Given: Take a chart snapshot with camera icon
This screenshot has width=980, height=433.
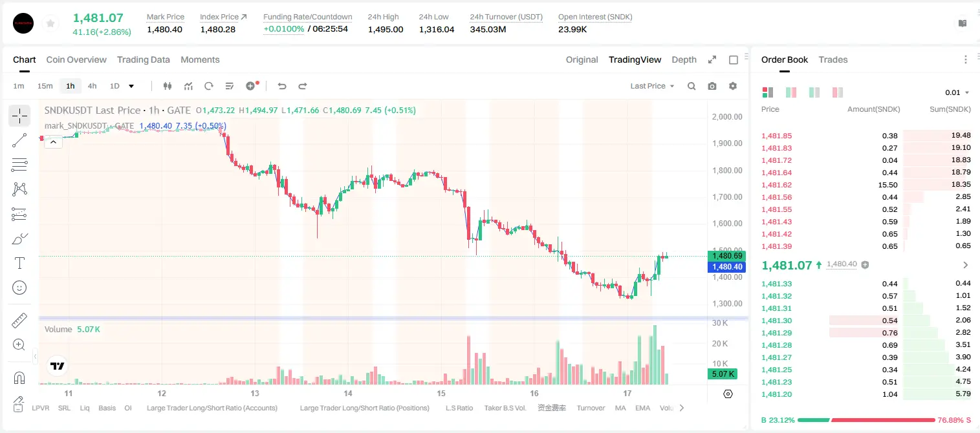Looking at the screenshot, I should (x=712, y=86).
